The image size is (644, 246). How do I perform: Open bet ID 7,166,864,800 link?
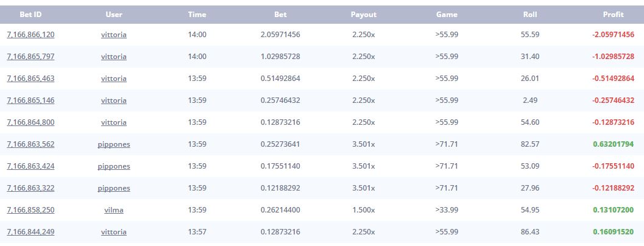(x=30, y=122)
